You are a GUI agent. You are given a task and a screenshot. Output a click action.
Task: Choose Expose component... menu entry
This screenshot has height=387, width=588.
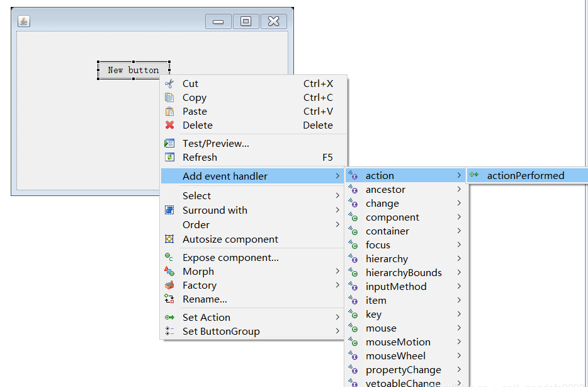click(252, 258)
